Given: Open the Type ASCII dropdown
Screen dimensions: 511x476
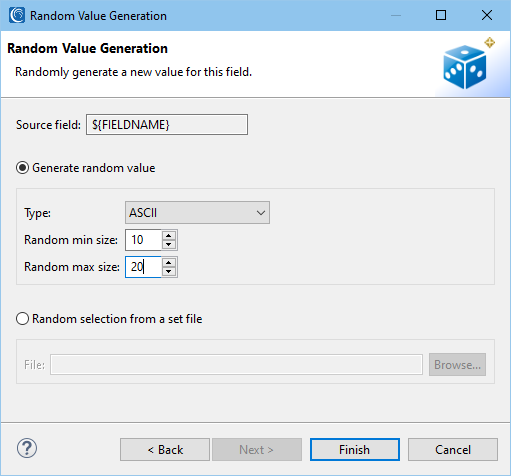Looking at the screenshot, I should pyautogui.click(x=197, y=213).
